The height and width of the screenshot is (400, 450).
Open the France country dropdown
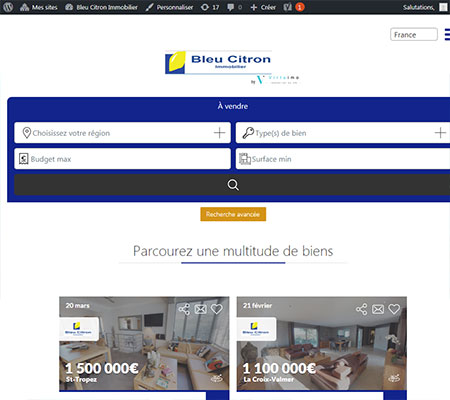[414, 34]
